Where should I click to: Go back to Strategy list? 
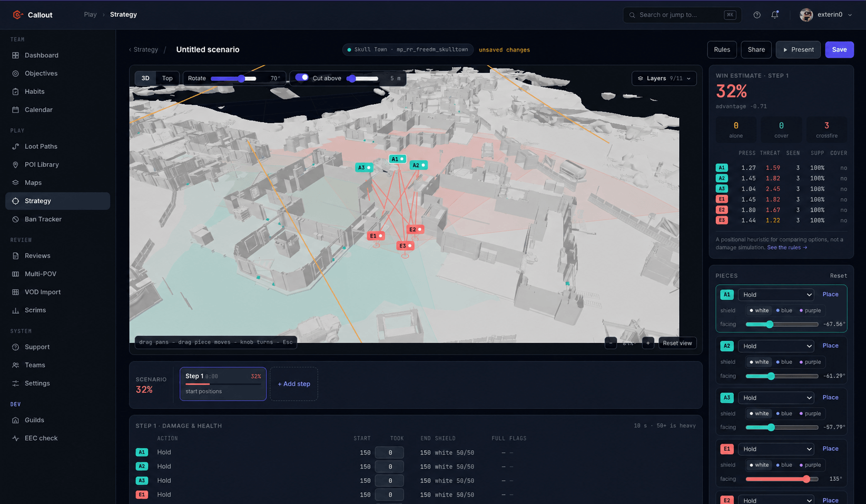(143, 50)
